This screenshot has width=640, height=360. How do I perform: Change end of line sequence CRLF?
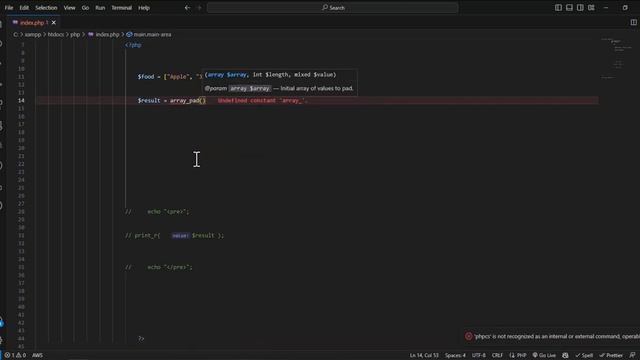[497, 355]
